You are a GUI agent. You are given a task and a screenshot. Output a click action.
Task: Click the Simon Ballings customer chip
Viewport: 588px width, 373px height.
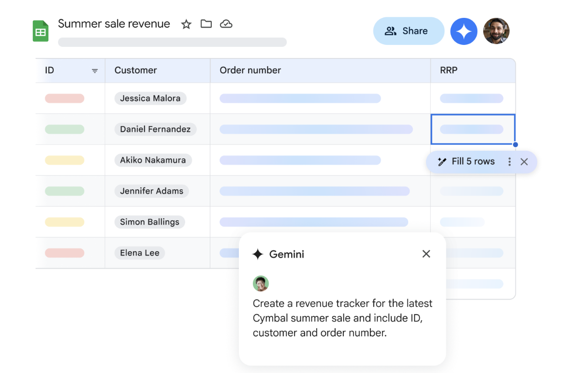pos(149,222)
